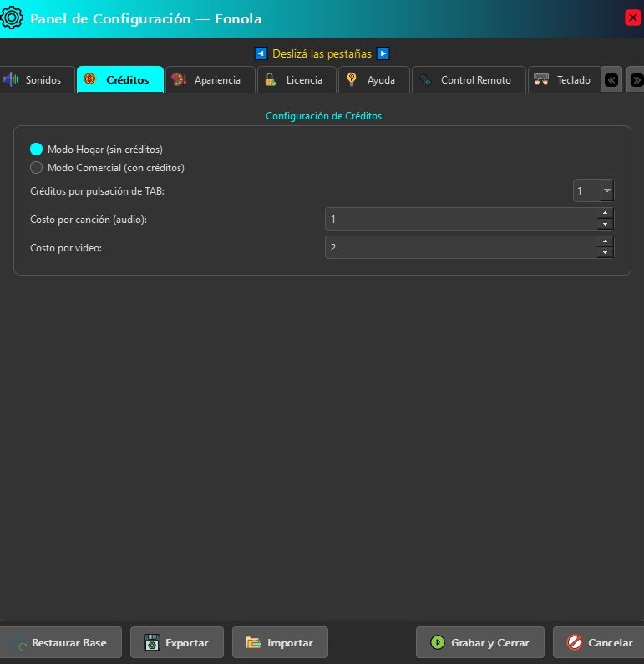This screenshot has height=664, width=644.
Task: Decrease Costo por video value
Action: (x=606, y=253)
